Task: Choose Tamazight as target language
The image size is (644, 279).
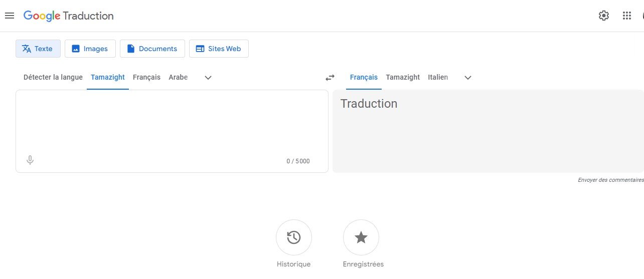Action: 403,77
